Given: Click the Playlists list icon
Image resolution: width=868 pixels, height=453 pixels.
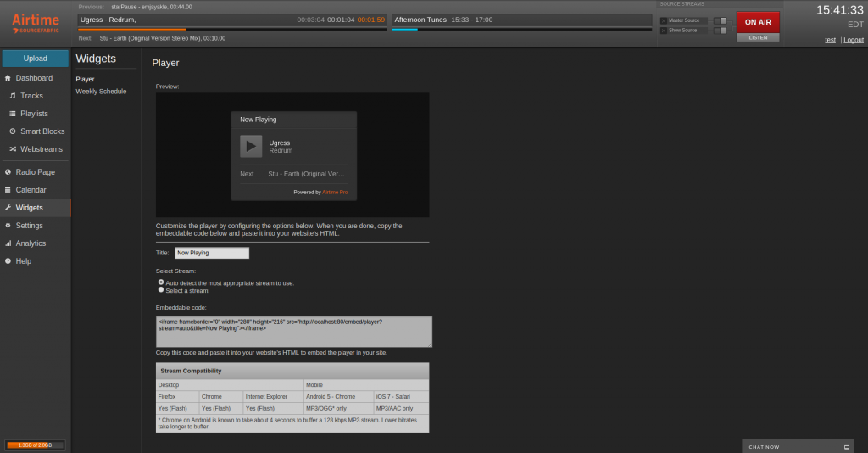Looking at the screenshot, I should click(x=12, y=114).
